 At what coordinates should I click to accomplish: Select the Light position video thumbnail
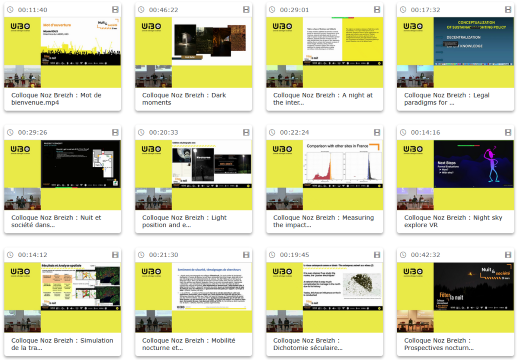click(194, 175)
